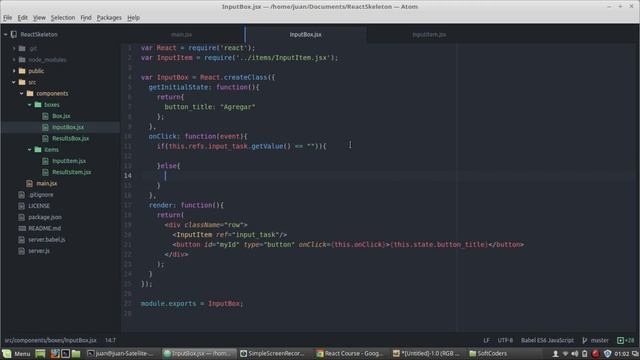The width and height of the screenshot is (640, 360).
Task: Click the items folder icon
Action: (x=38, y=150)
